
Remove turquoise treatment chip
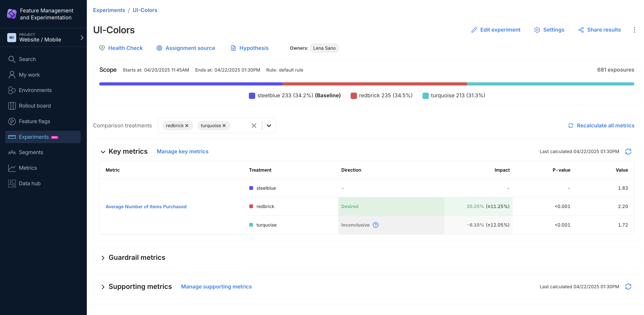224,126
